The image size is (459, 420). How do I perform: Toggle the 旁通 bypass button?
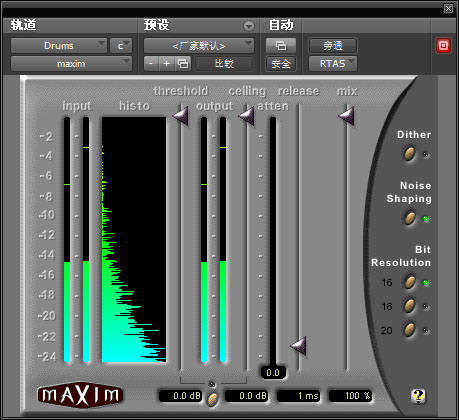coord(333,46)
